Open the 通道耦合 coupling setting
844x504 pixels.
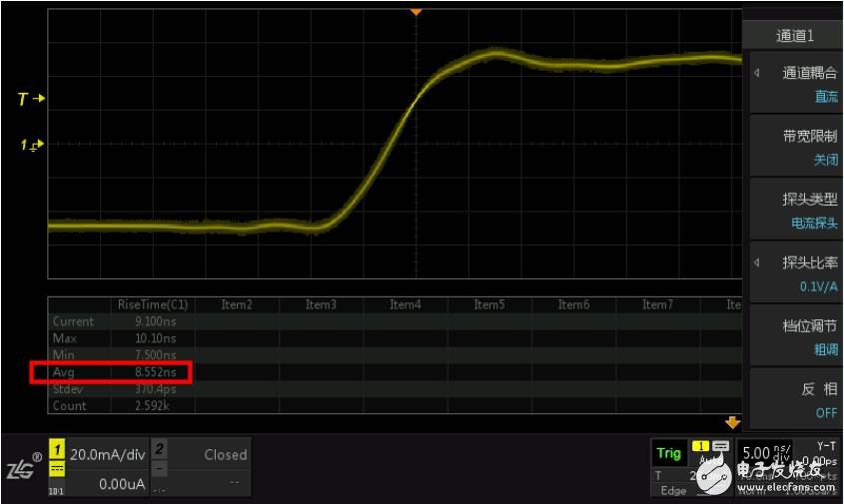pyautogui.click(x=796, y=84)
